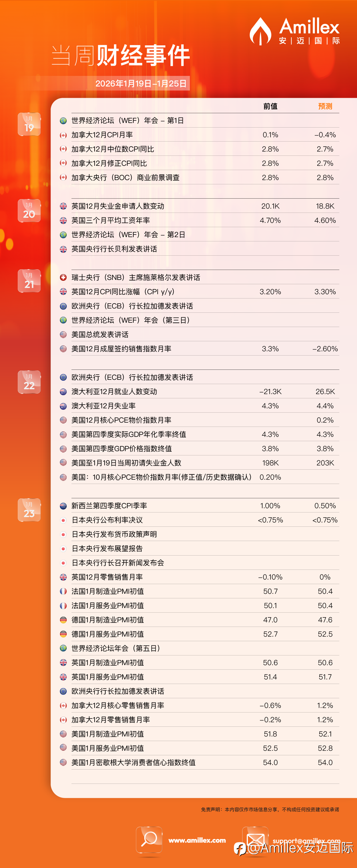This screenshot has height=868, width=357.
Task: Open the www.amillex.com website link
Action: pyautogui.click(x=197, y=840)
